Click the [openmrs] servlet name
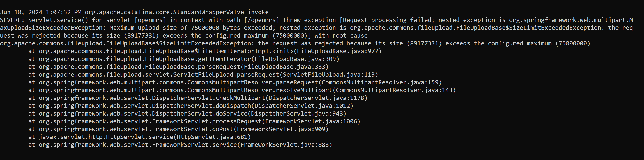Image resolution: width=644 pixels, height=160 pixels. (x=150, y=20)
